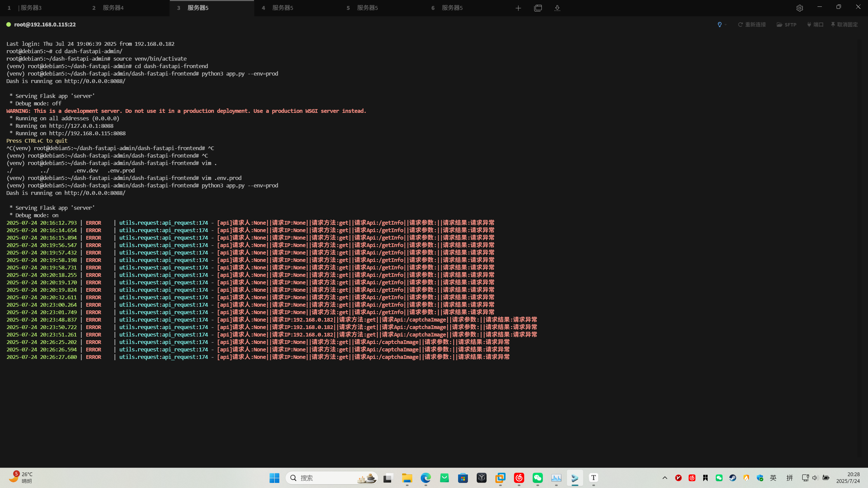Open tab number 5 服务器5
This screenshot has height=488, width=868.
coord(381,8)
